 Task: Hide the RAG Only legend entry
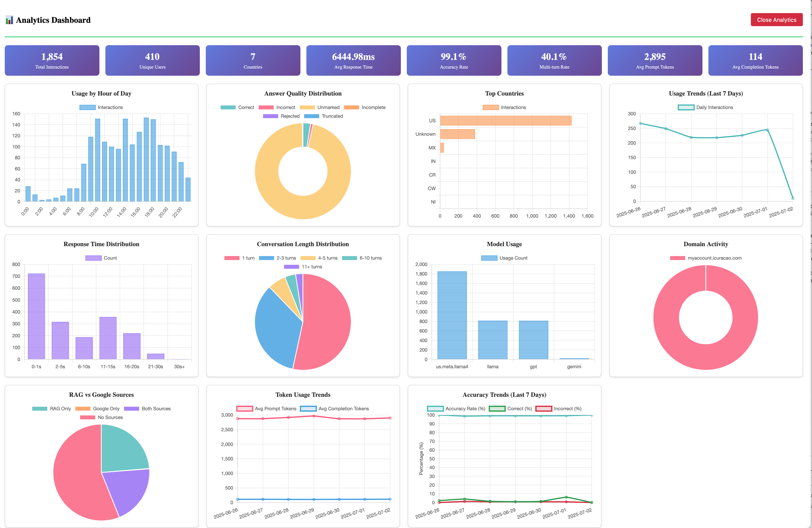tap(52, 409)
